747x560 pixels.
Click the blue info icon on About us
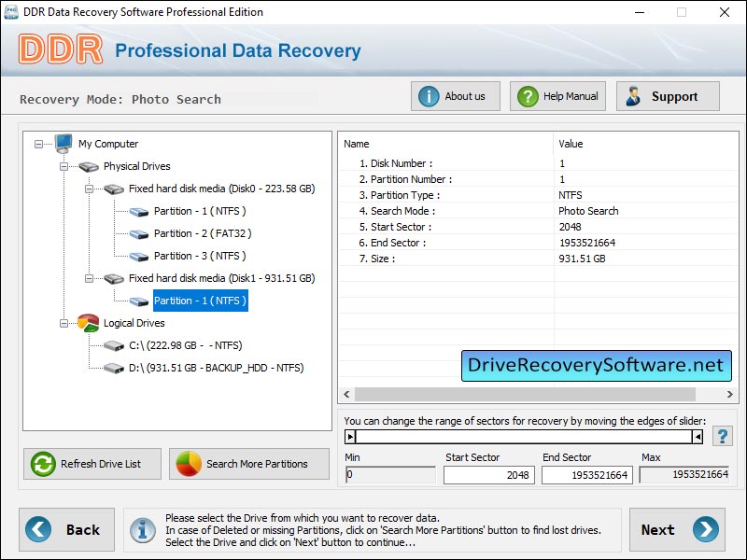[429, 97]
